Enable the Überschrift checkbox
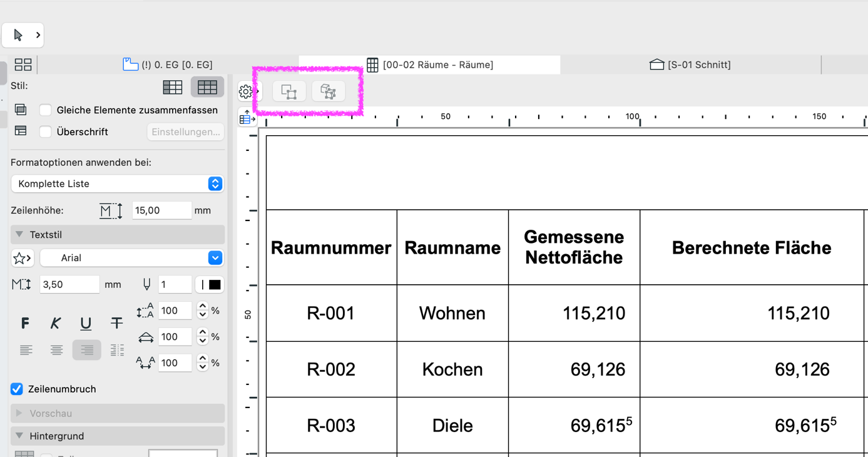The width and height of the screenshot is (868, 457). [x=45, y=132]
